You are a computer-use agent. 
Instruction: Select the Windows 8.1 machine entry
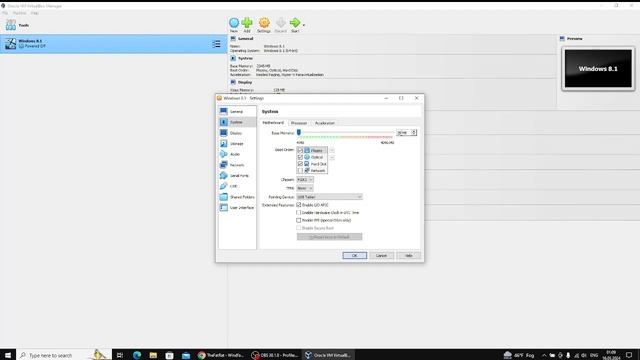click(x=113, y=44)
